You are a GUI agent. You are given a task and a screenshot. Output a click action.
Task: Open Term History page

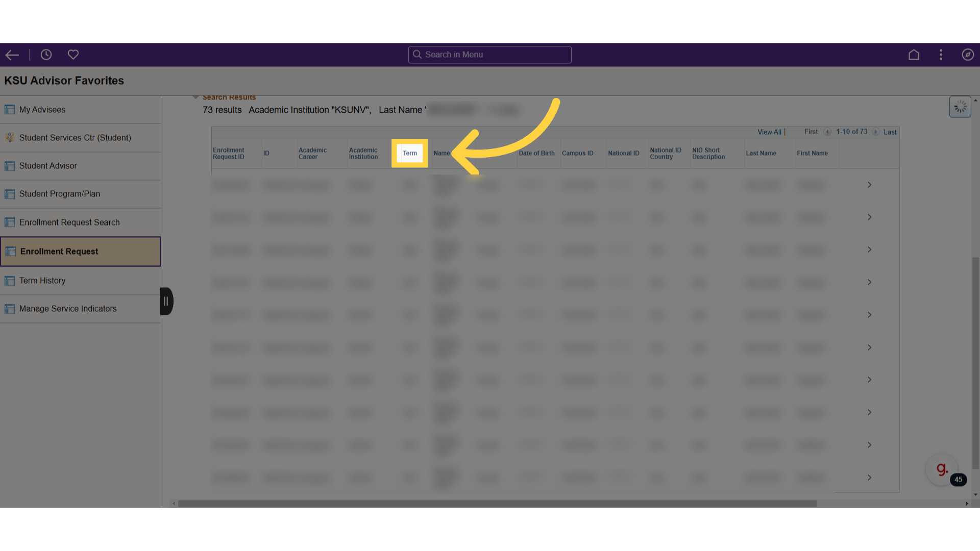tap(80, 281)
